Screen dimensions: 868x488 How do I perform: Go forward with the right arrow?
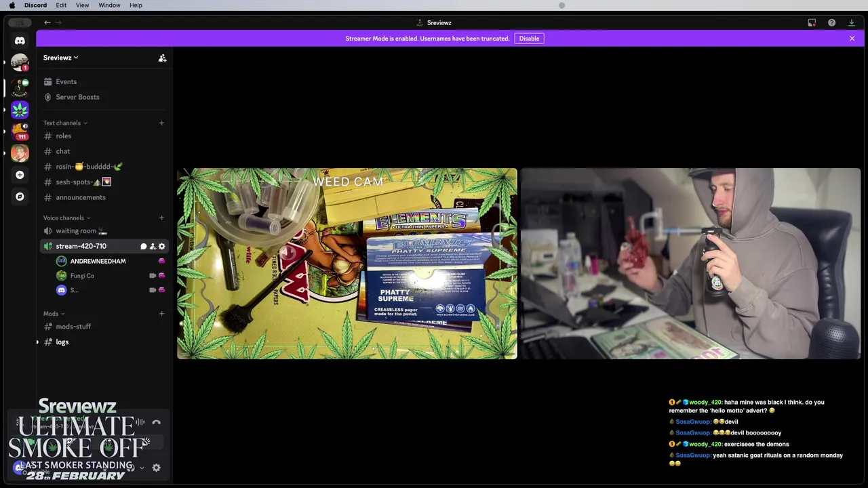pos(58,22)
